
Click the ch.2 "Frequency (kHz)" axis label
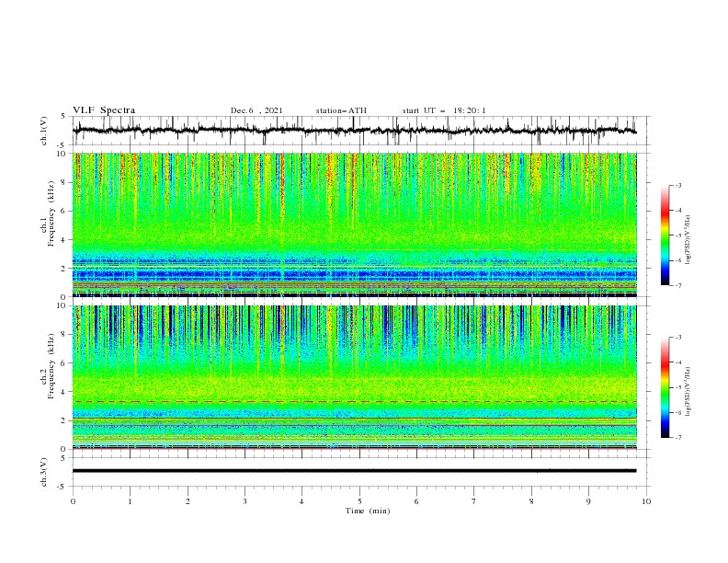pos(51,365)
